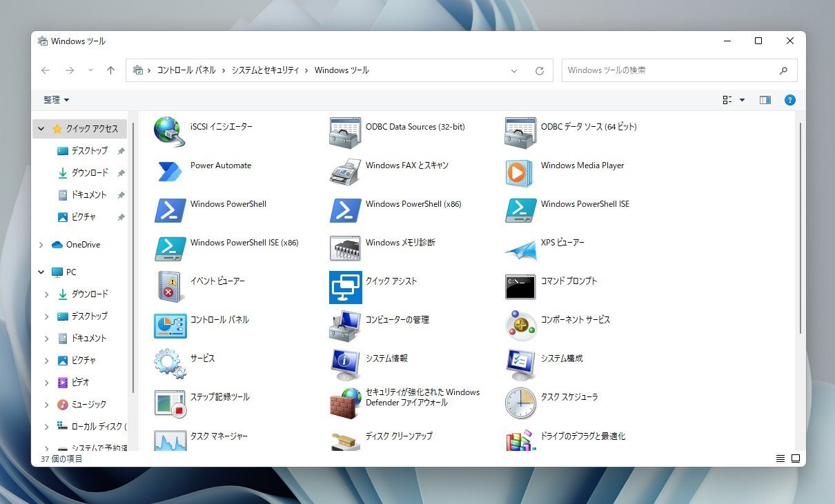Switch to large icons view in status bar
The width and height of the screenshot is (835, 504).
[x=796, y=458]
